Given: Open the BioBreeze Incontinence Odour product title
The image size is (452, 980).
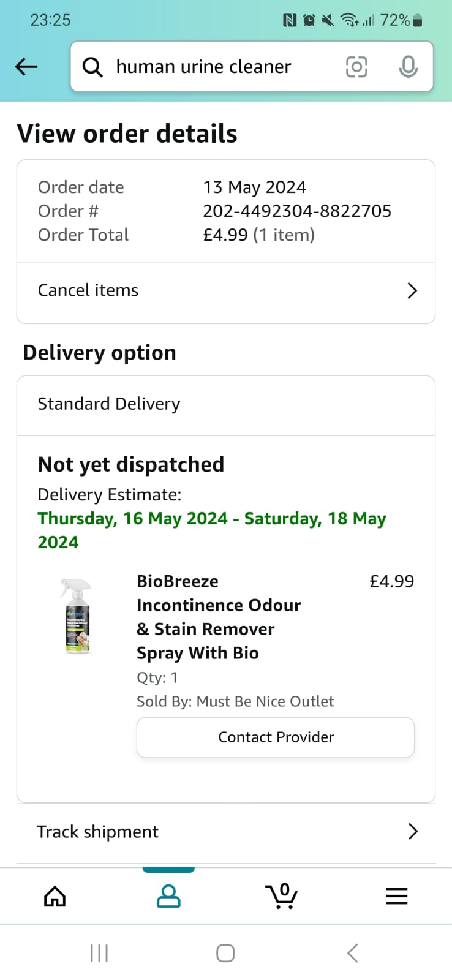Looking at the screenshot, I should click(x=219, y=617).
